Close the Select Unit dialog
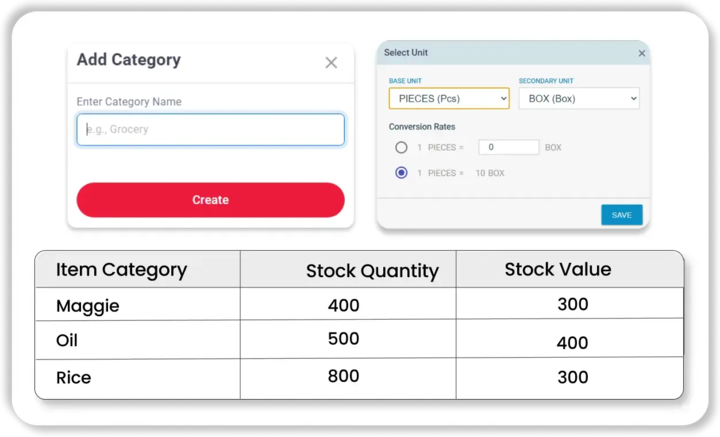Image resolution: width=720 pixels, height=437 pixels. coord(642,53)
